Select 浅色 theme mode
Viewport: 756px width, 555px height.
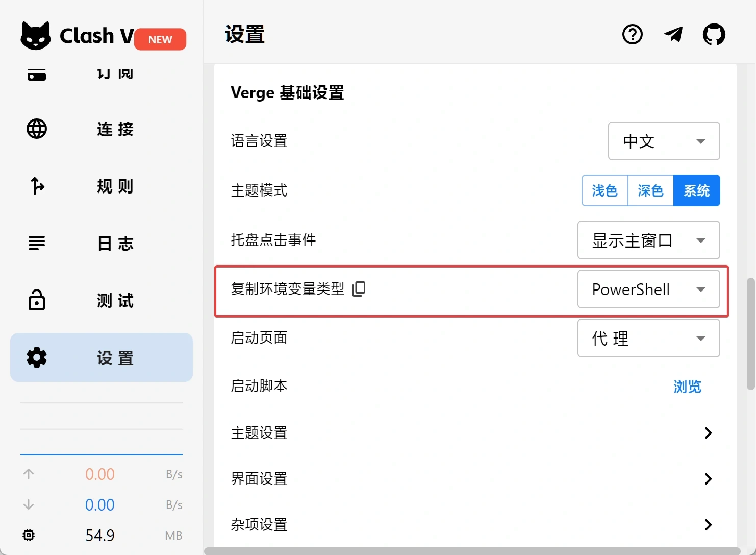(605, 190)
